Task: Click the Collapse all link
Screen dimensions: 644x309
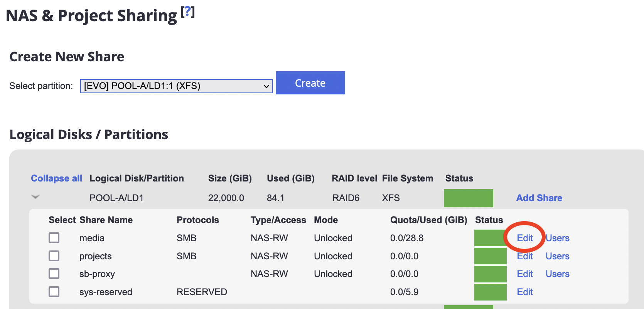Action: click(x=56, y=178)
